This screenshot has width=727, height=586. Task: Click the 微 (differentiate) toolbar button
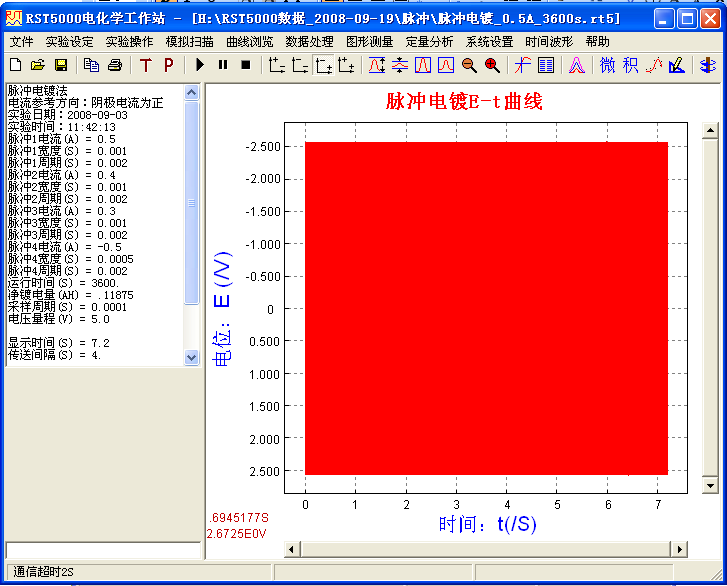(x=607, y=65)
